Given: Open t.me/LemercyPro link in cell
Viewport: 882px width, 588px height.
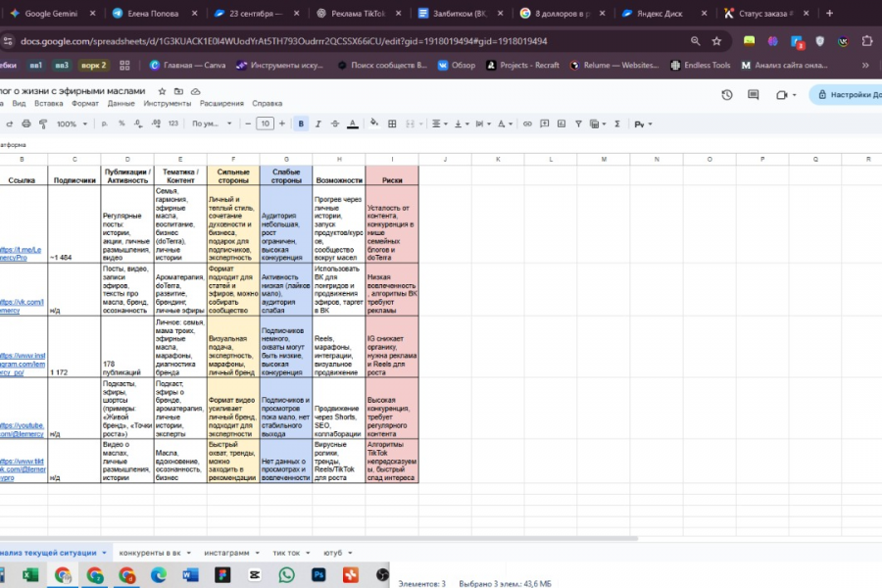Looking at the screenshot, I should pyautogui.click(x=21, y=253).
